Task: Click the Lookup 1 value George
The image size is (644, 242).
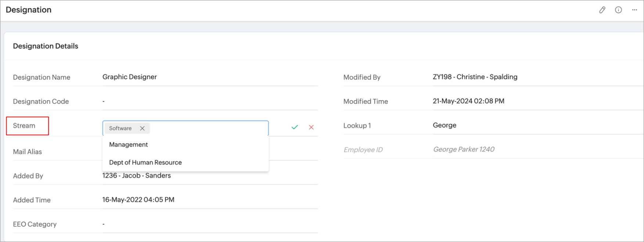Action: [x=445, y=125]
